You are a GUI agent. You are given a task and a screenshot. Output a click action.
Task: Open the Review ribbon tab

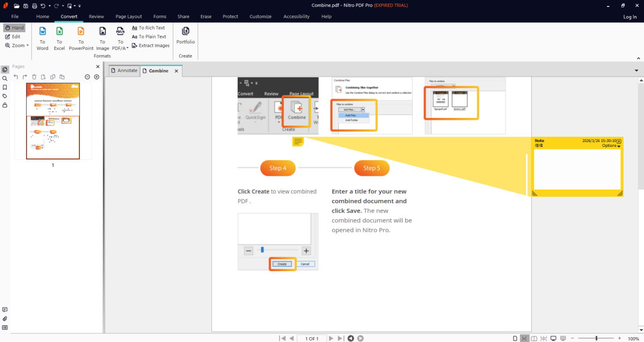(97, 17)
